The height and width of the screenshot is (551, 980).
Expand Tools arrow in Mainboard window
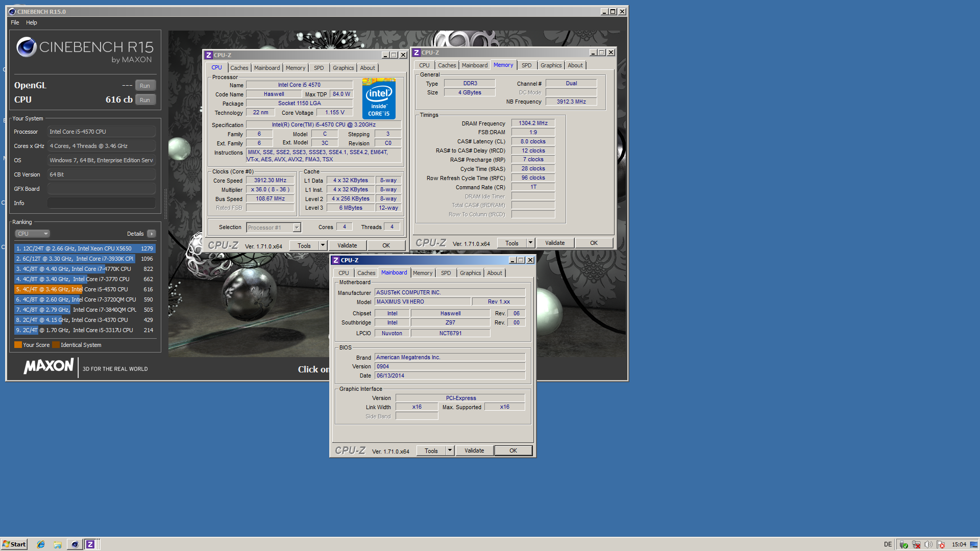[450, 450]
